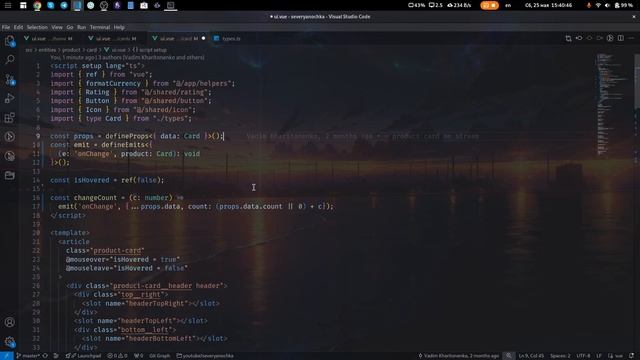
Task: Open the 'en' keyboard layout indicator
Action: pos(508,5)
